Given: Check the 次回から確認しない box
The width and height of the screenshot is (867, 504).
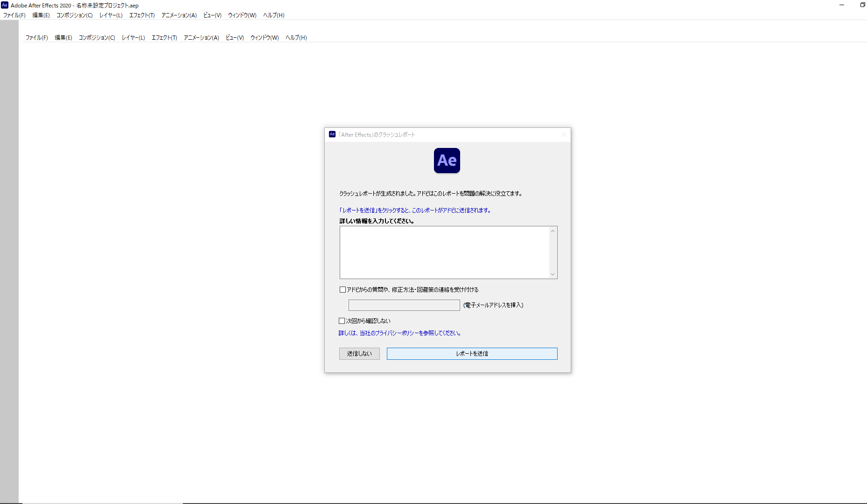Looking at the screenshot, I should point(342,321).
